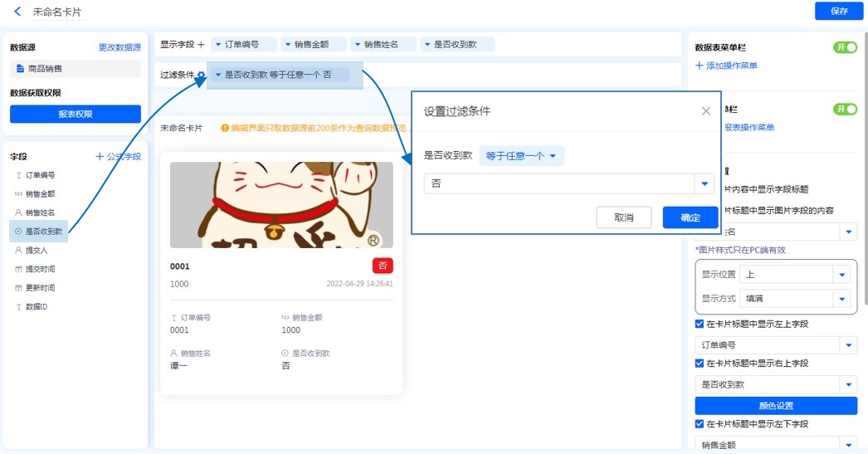Click the back arrow icon
The width and height of the screenshot is (868, 454).
tap(17, 12)
